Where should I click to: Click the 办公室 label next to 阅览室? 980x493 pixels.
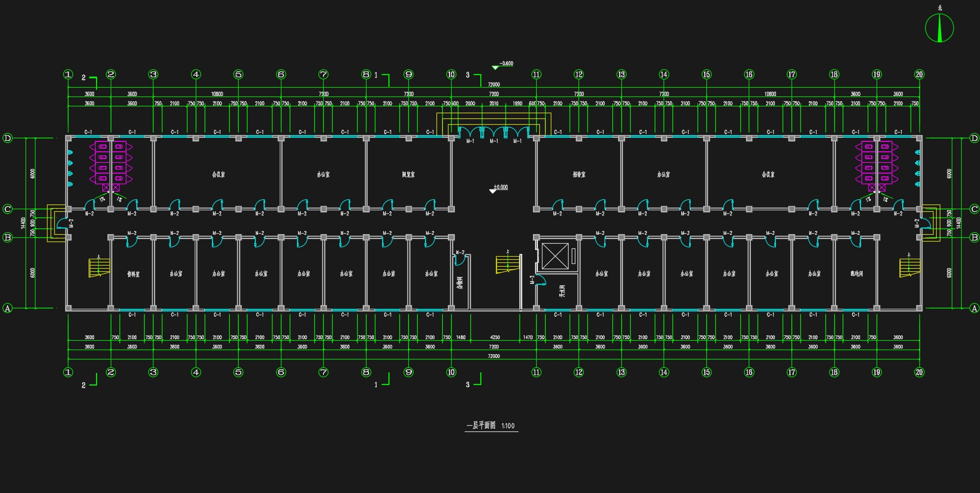323,175
